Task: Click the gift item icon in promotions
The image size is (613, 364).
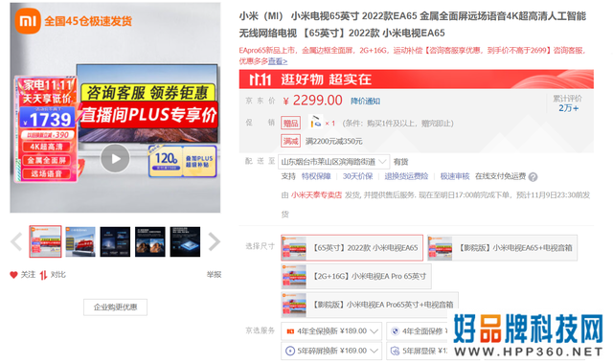Action: (315, 122)
